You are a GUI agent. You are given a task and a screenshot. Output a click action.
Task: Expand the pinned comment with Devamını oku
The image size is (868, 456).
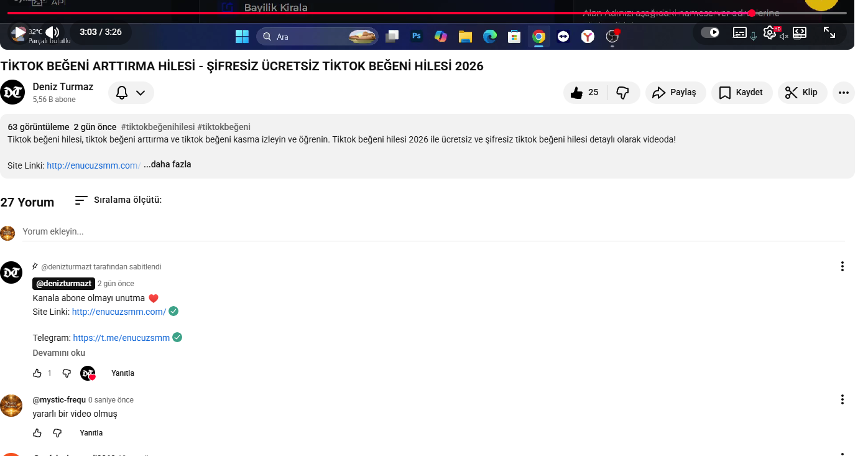coord(59,353)
